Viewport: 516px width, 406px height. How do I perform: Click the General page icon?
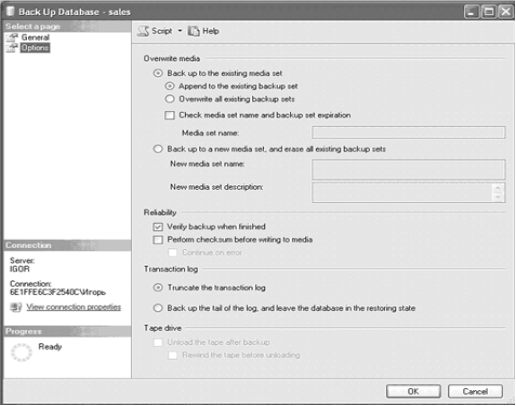(12, 37)
